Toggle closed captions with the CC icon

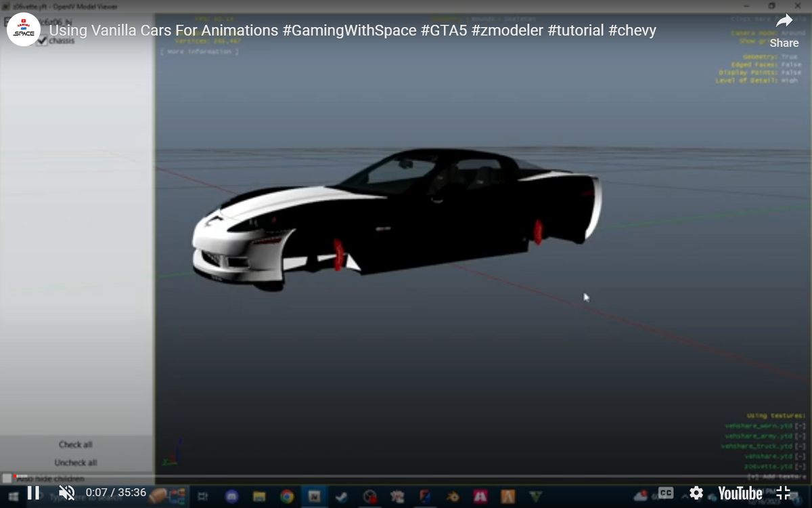pyautogui.click(x=666, y=493)
